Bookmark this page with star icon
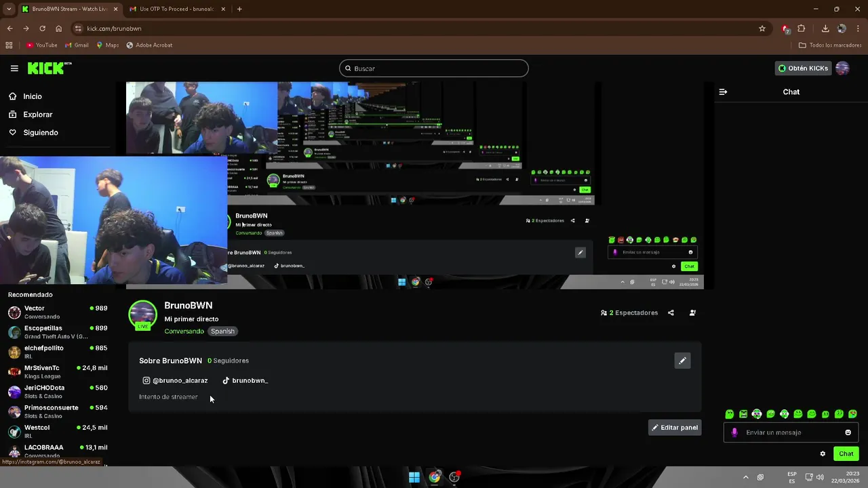868x488 pixels. pos(762,28)
